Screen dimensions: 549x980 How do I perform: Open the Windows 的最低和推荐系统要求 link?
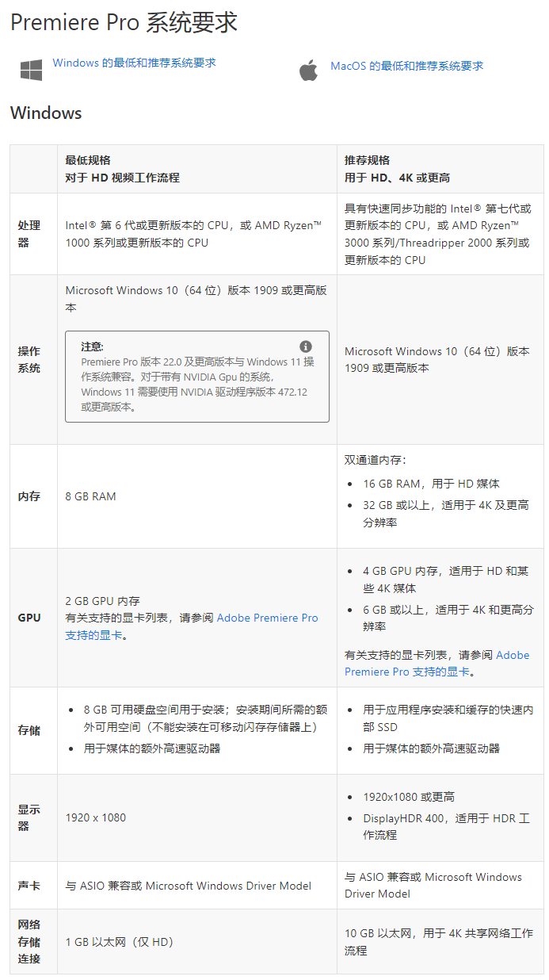pos(134,63)
